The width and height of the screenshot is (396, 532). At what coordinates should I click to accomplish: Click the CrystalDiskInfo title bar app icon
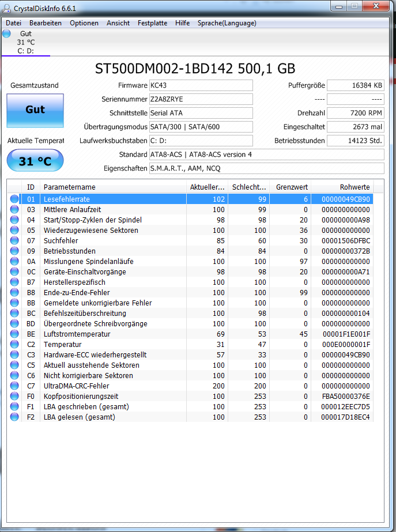6,8
